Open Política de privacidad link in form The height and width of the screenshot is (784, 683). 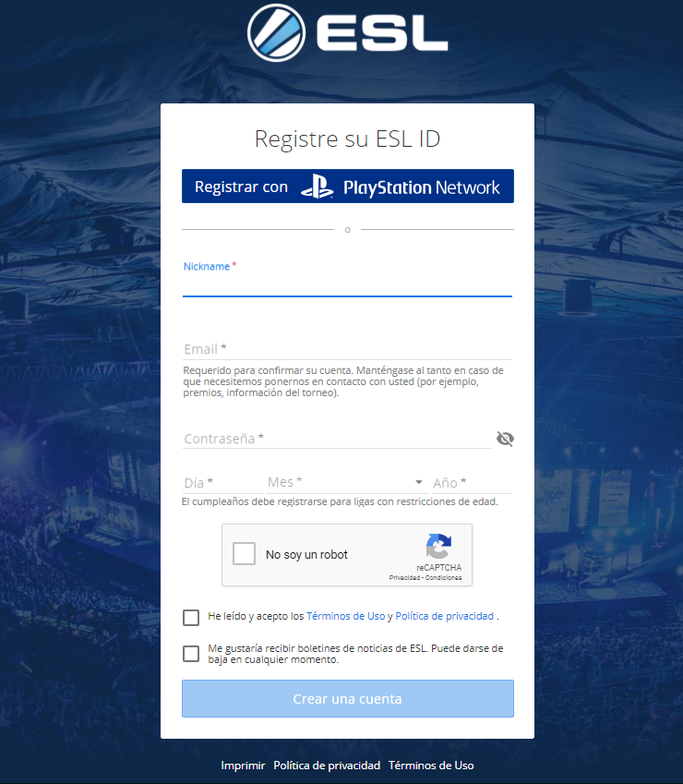pyautogui.click(x=444, y=616)
